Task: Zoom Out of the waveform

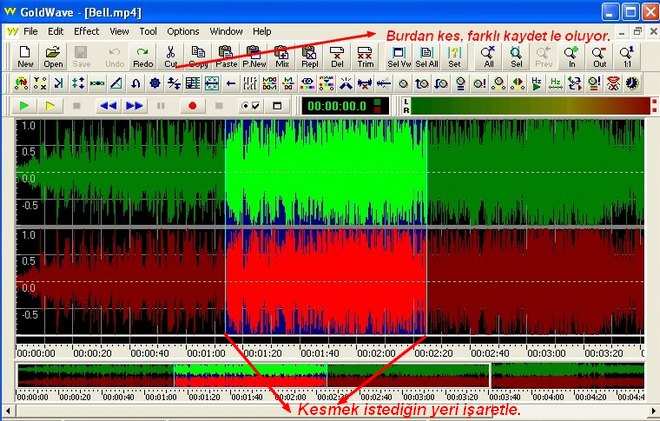Action: point(599,57)
